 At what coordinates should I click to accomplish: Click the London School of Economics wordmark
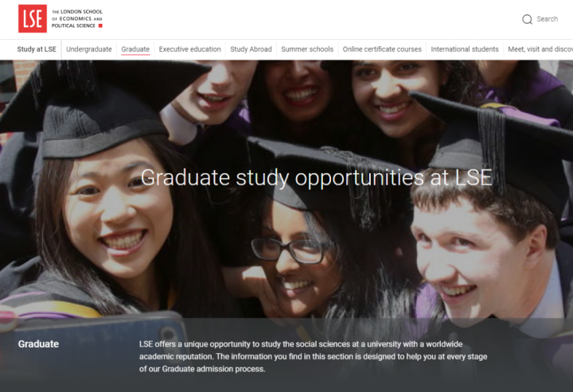pyautogui.click(x=77, y=18)
